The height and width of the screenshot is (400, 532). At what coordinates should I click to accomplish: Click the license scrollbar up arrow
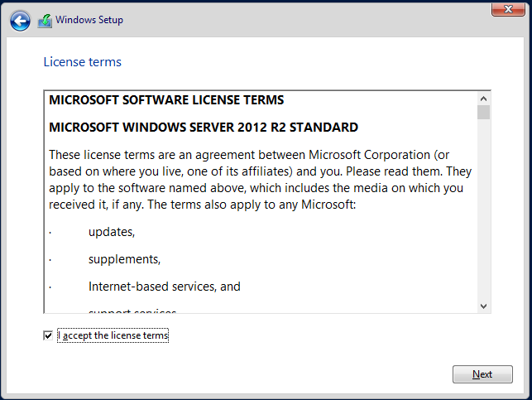483,99
